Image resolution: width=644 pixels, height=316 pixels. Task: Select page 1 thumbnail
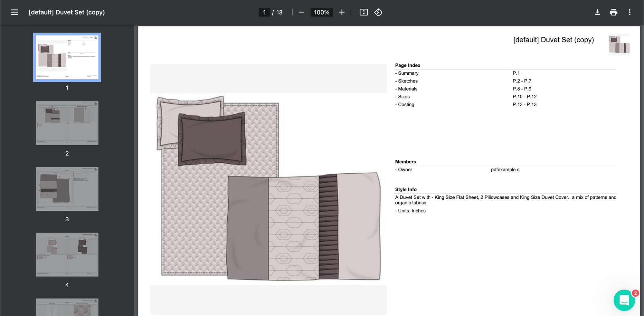click(x=67, y=57)
